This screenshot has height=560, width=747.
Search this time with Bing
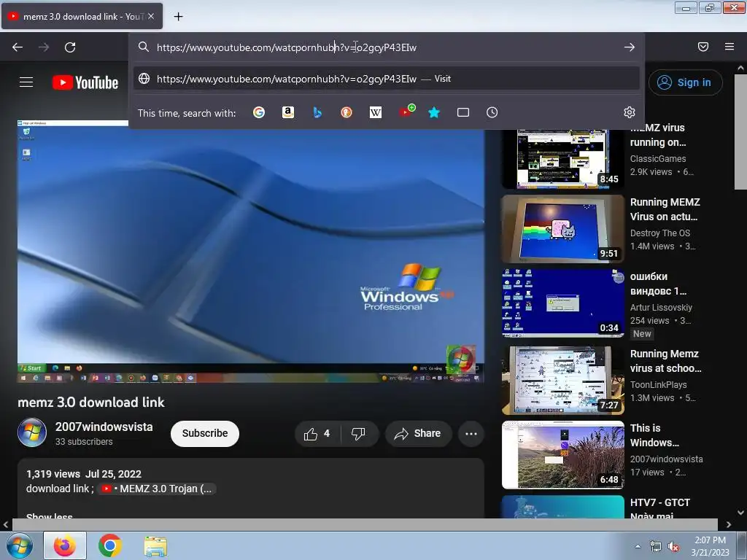317,112
